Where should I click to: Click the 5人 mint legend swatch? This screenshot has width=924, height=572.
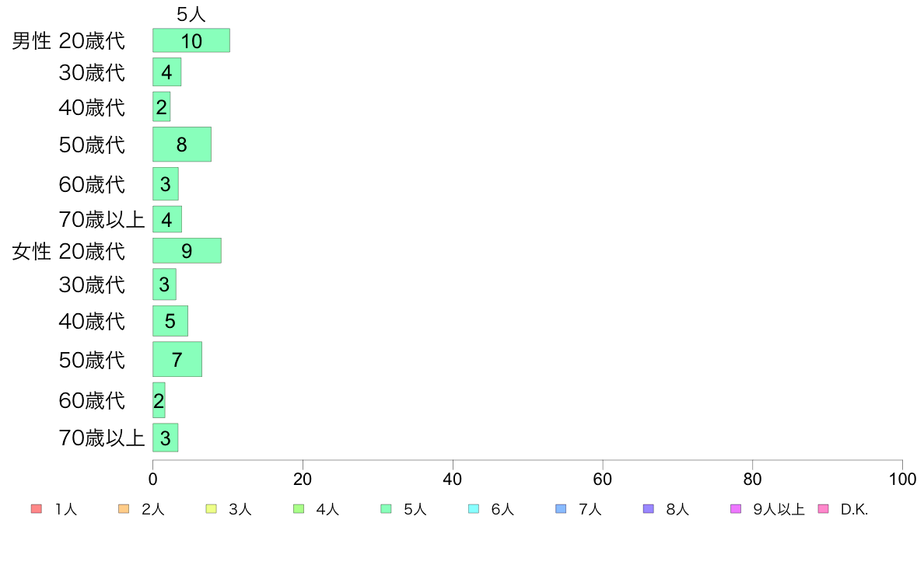[x=386, y=509]
